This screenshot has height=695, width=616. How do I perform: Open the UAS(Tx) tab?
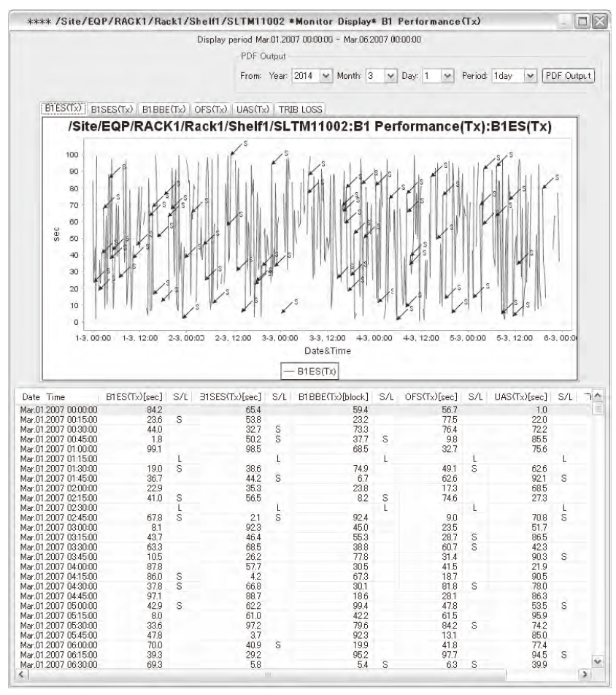pyautogui.click(x=253, y=109)
